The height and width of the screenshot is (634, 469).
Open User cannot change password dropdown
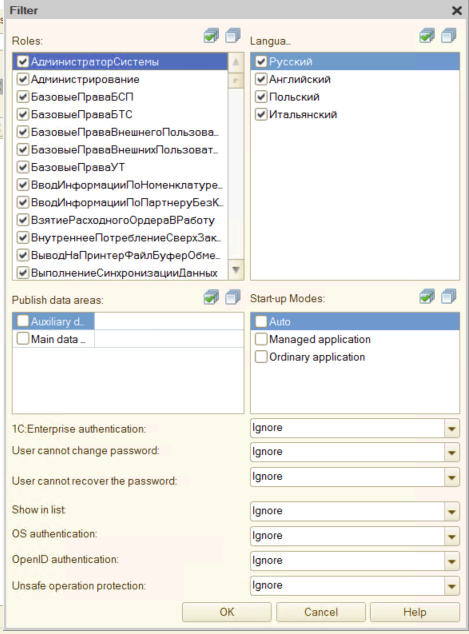(452, 452)
